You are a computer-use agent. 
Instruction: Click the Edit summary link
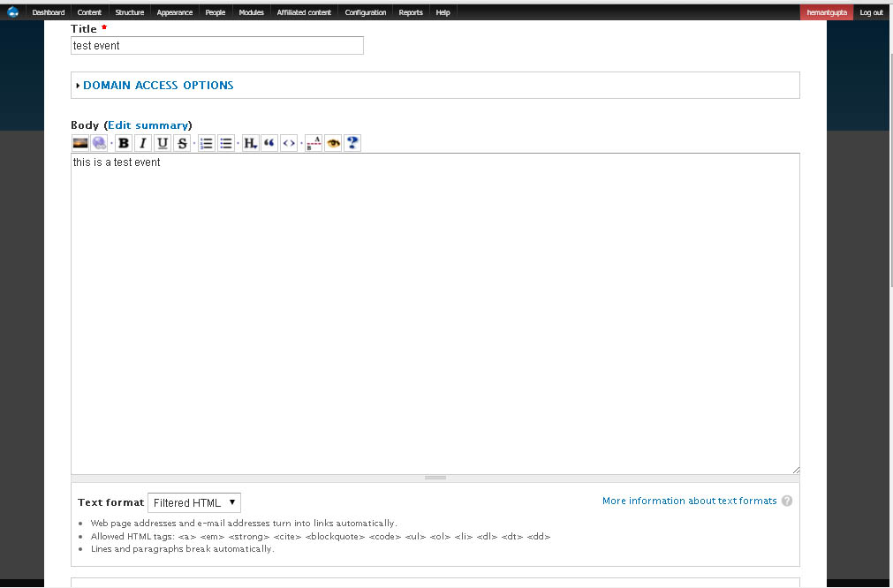pos(148,125)
